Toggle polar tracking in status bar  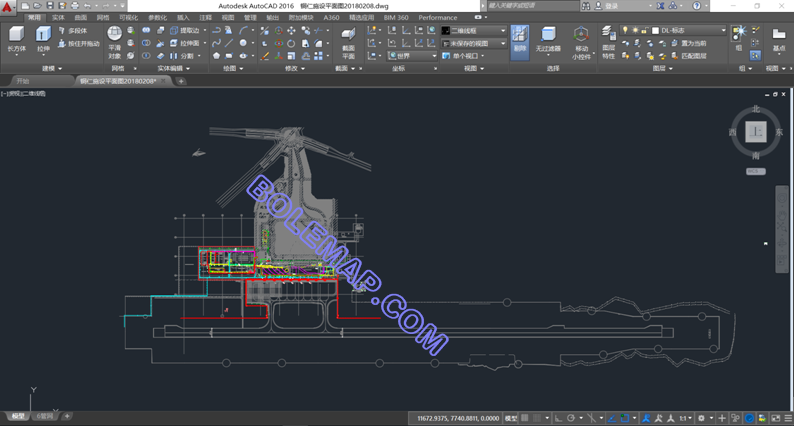pyautogui.click(x=571, y=418)
